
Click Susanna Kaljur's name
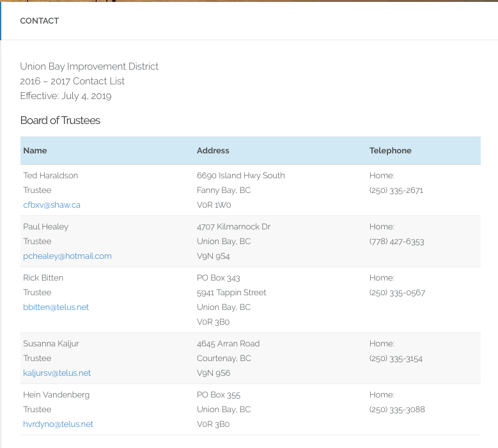coord(51,344)
